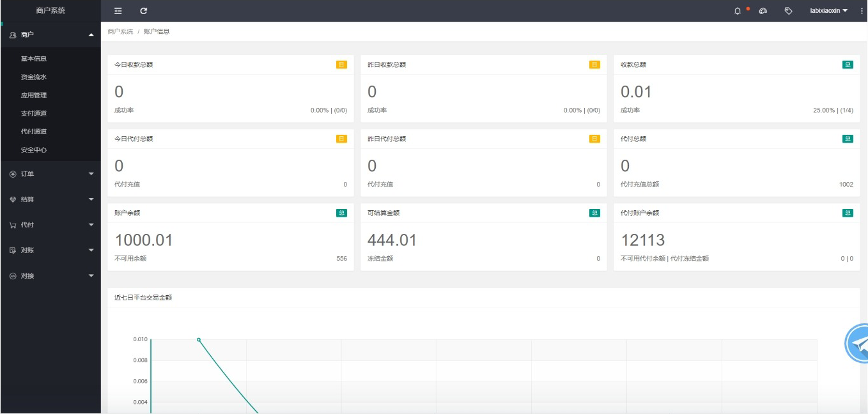Click the sidebar collapse menu icon
Viewport: 868px width, 414px height.
(x=118, y=11)
